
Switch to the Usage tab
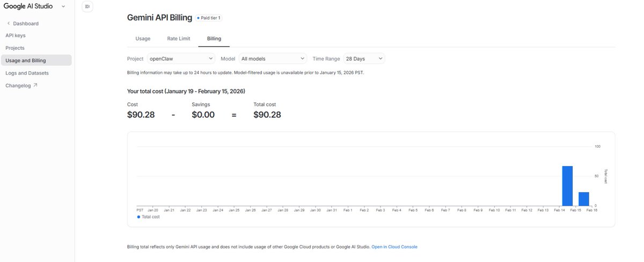(x=143, y=39)
